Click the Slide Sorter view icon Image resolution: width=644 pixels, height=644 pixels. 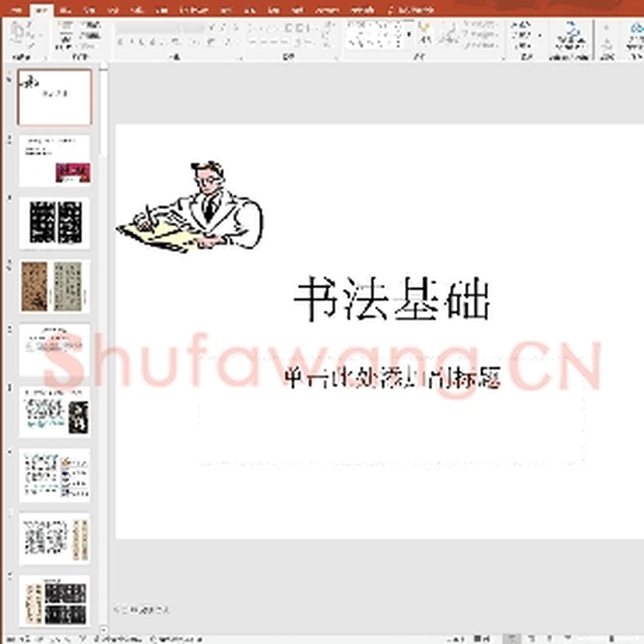pyautogui.click(x=531, y=638)
